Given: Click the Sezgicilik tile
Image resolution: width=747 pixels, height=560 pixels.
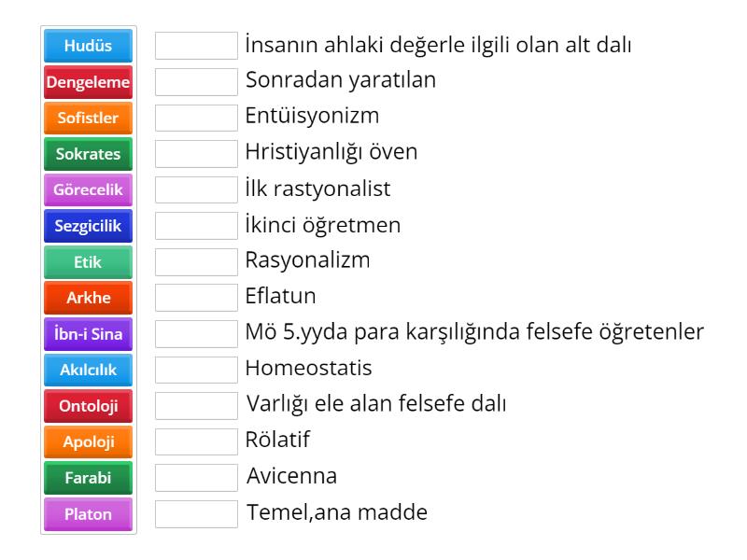Looking at the screenshot, I should [x=88, y=225].
